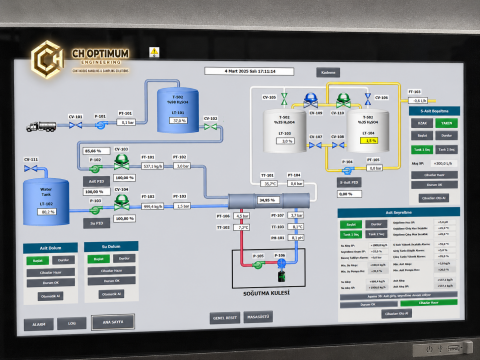Click the grey button right of the date field

[328, 72]
